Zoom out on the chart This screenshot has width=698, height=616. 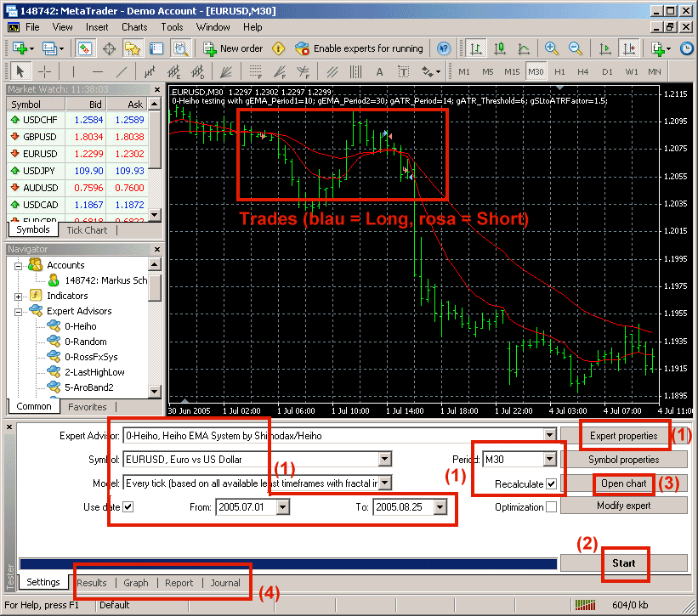tap(576, 48)
